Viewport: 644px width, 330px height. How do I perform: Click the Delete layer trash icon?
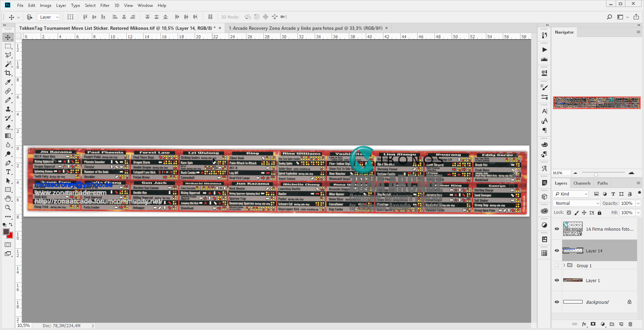(630, 324)
